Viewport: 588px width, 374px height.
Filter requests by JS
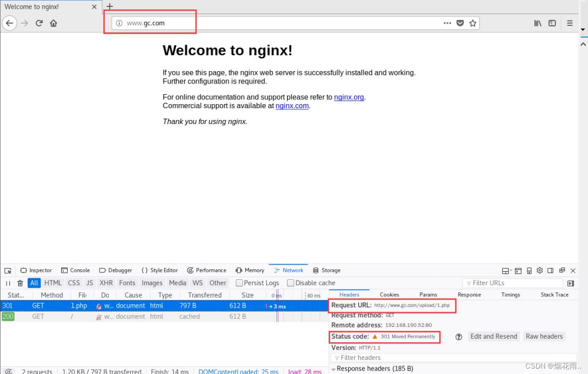tap(89, 283)
